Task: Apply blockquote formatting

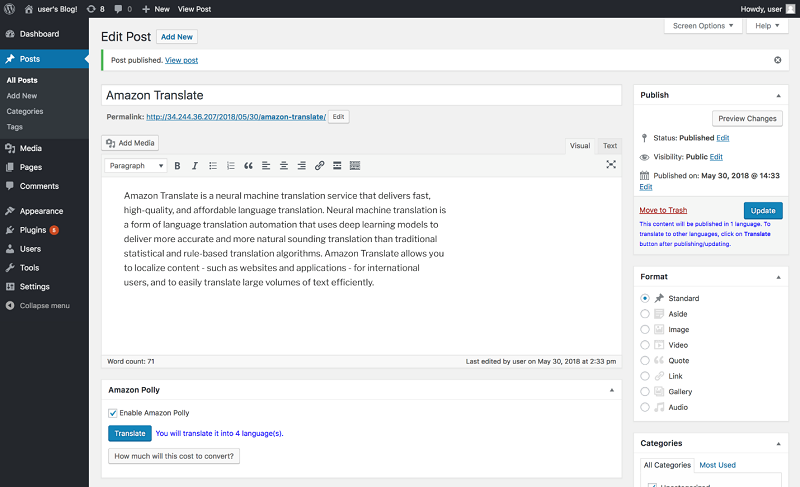Action: pos(248,166)
